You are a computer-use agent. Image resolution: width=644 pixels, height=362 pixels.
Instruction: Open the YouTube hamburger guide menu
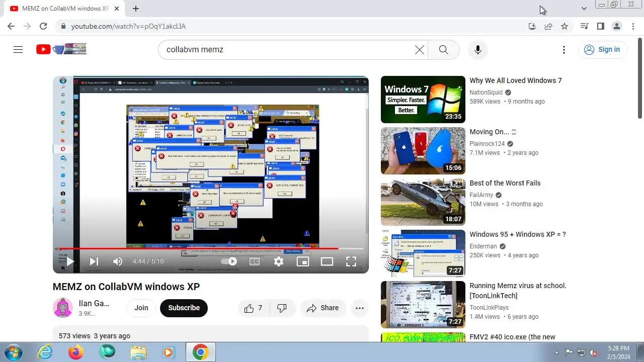pyautogui.click(x=18, y=49)
